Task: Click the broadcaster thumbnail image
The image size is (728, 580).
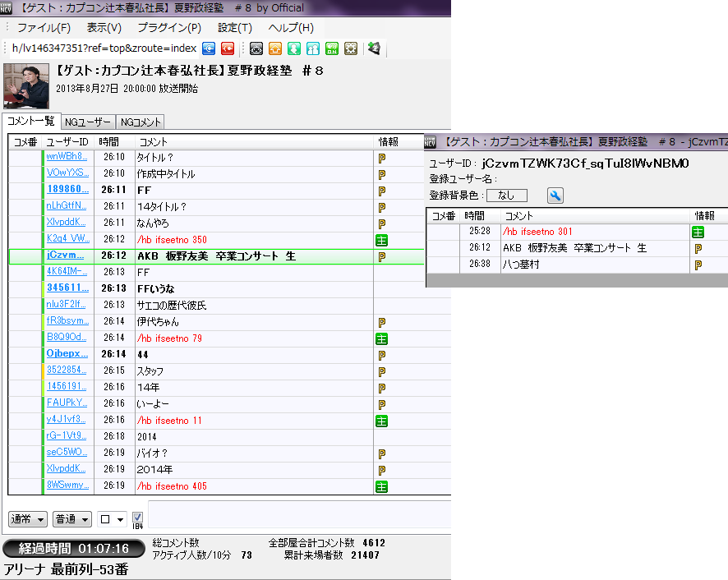Action: click(x=26, y=86)
